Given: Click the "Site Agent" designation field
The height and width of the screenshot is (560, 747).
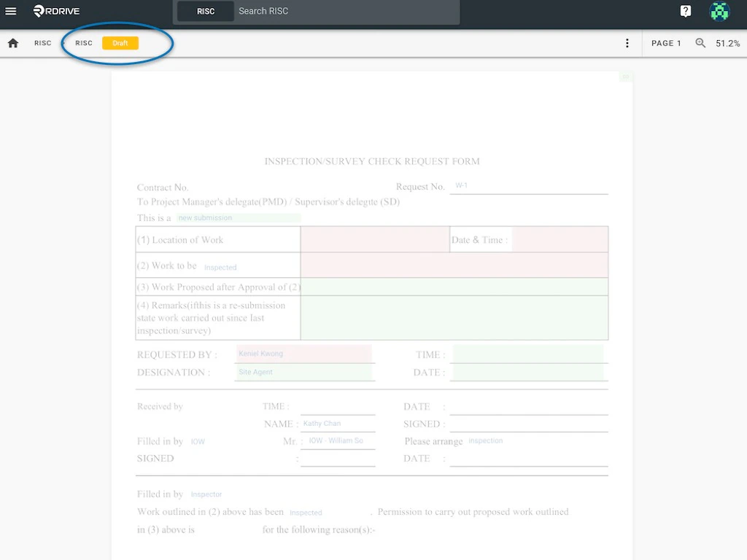Looking at the screenshot, I should click(x=305, y=372).
